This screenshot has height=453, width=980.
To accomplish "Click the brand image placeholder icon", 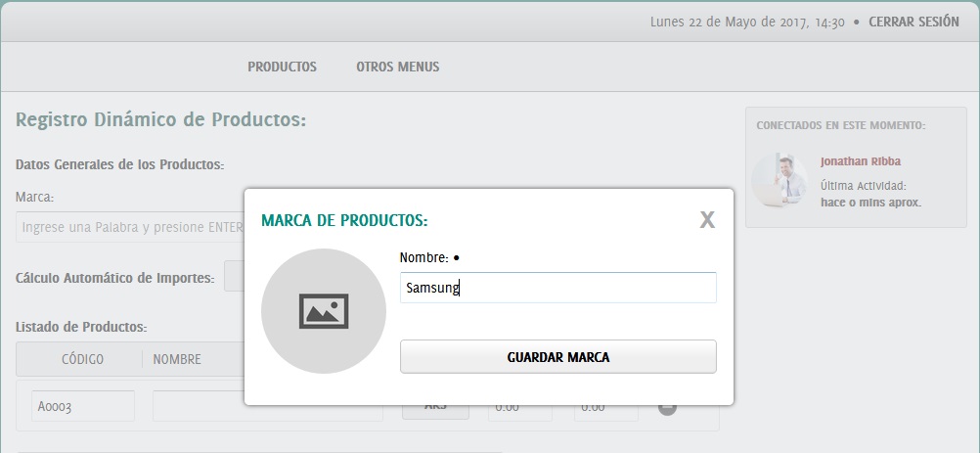I will pyautogui.click(x=324, y=311).
